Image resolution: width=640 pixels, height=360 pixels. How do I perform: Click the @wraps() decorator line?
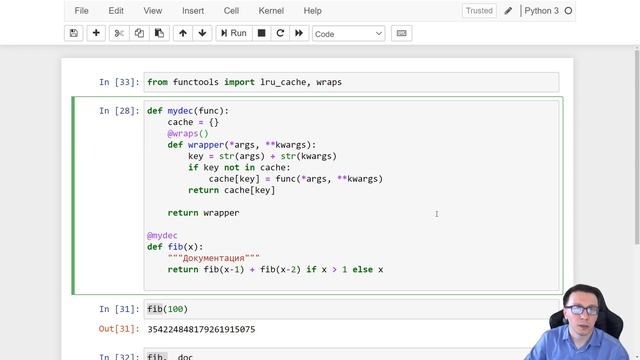[188, 133]
